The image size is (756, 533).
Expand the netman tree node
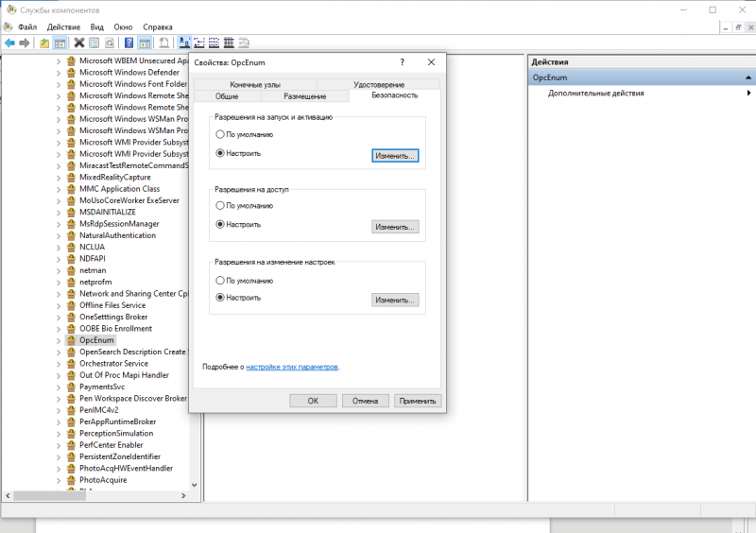[x=58, y=270]
